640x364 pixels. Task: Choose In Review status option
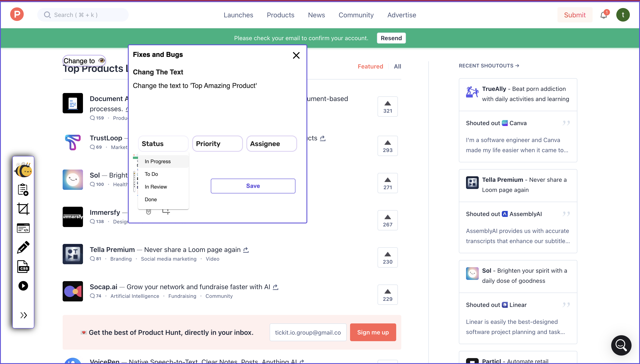163,187
